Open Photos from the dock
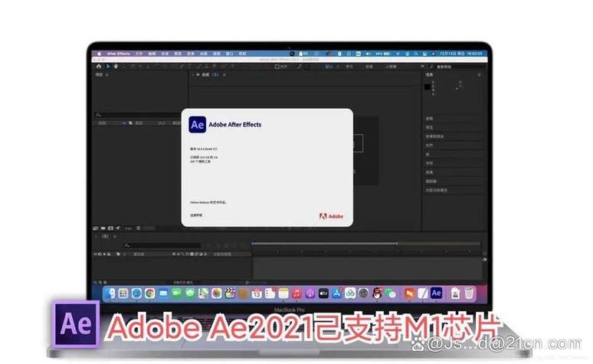Screen dimensions: 593x364 pos(216,293)
